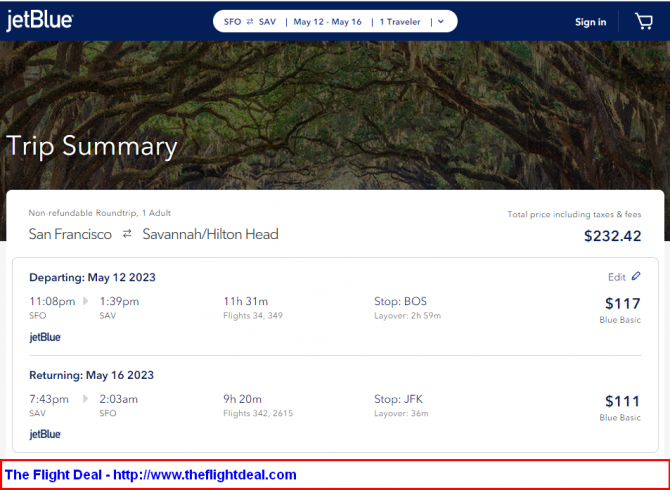Click the jetBlue logo in header
670x490 pixels.
(x=39, y=21)
